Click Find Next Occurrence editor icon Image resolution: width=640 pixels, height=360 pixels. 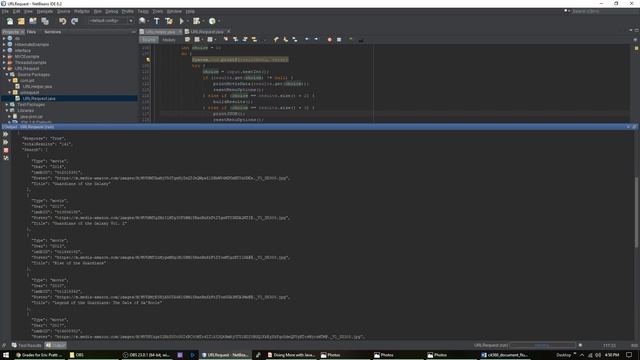point(244,40)
